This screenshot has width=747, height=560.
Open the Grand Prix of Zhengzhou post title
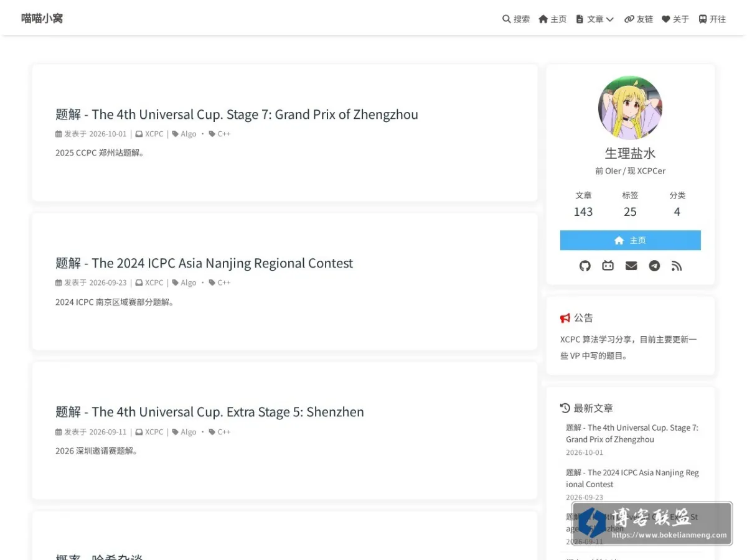coord(237,114)
